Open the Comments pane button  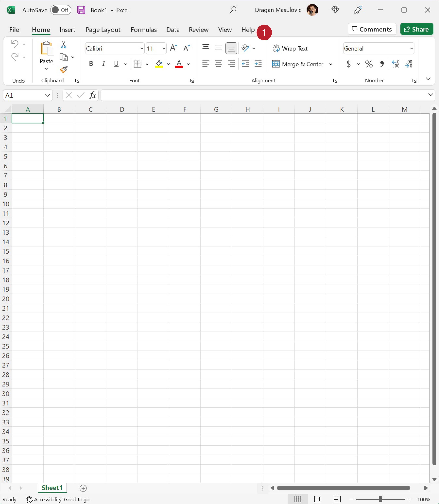[x=372, y=29]
